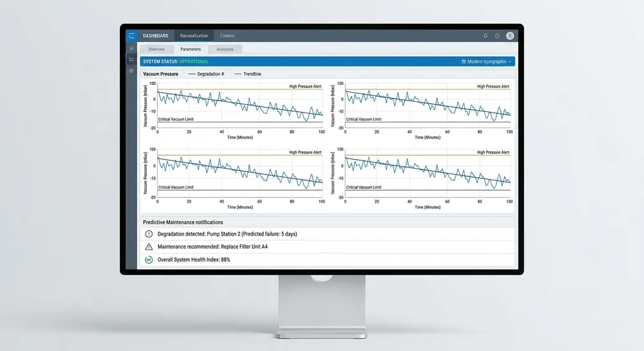Click the Vacuum Pressure heading
644x351 pixels.
[x=160, y=74]
